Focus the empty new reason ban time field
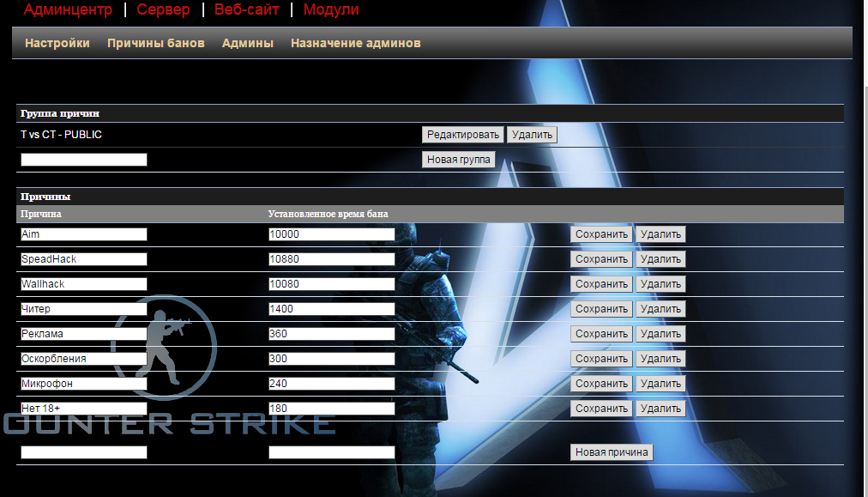 (x=332, y=452)
